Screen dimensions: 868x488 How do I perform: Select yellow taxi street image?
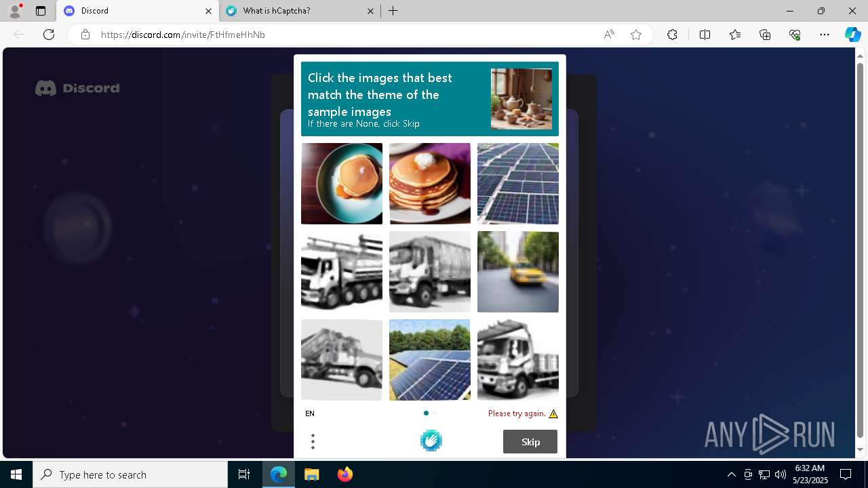coord(518,272)
